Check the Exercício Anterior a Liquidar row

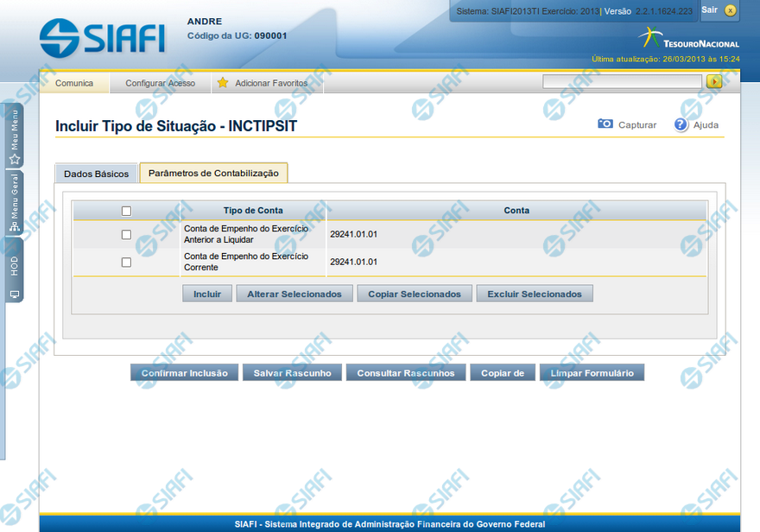click(x=126, y=234)
